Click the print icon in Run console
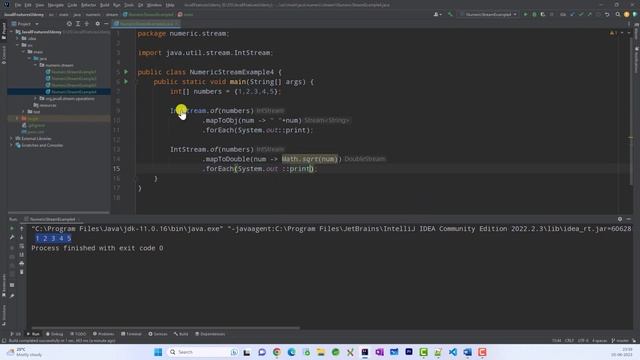Viewport: 640px width, 360px height. [x=22, y=263]
